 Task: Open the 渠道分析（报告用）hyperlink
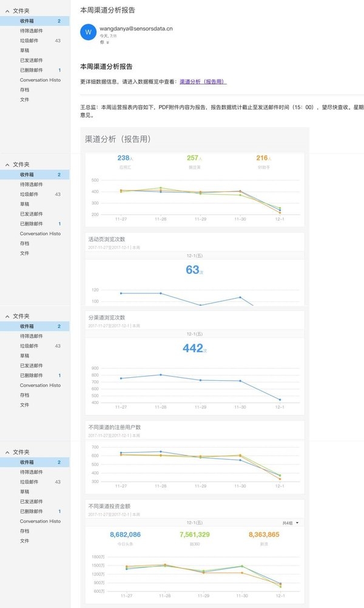(203, 81)
